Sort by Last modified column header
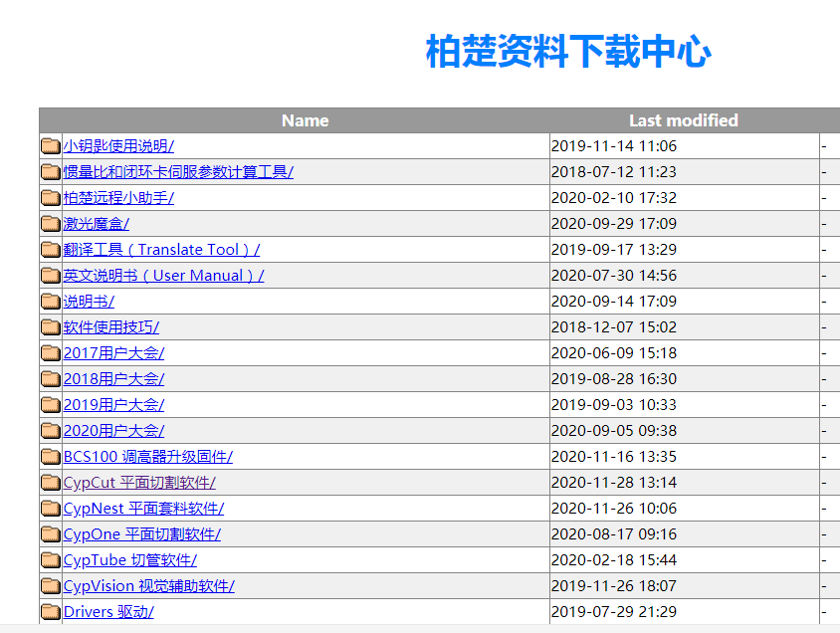 (684, 120)
